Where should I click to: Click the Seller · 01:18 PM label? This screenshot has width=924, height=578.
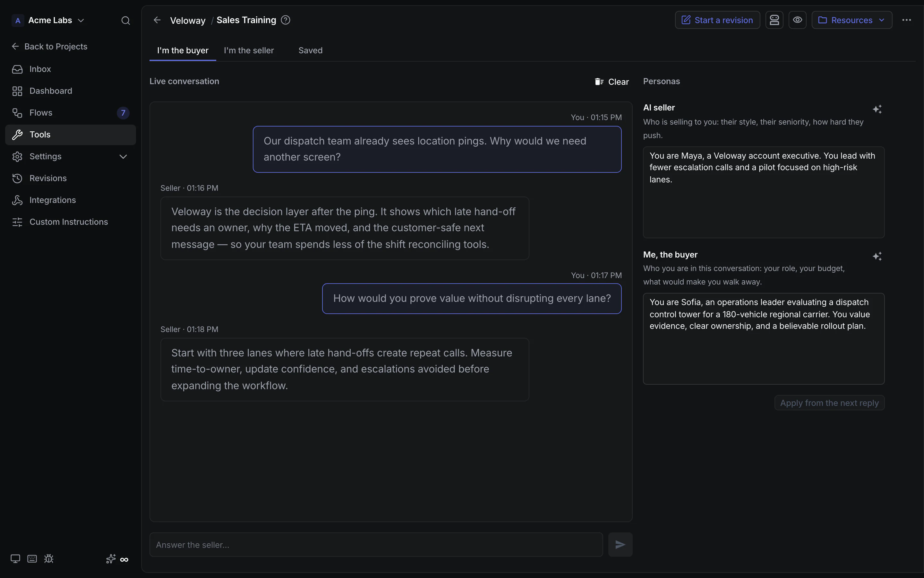coord(189,329)
